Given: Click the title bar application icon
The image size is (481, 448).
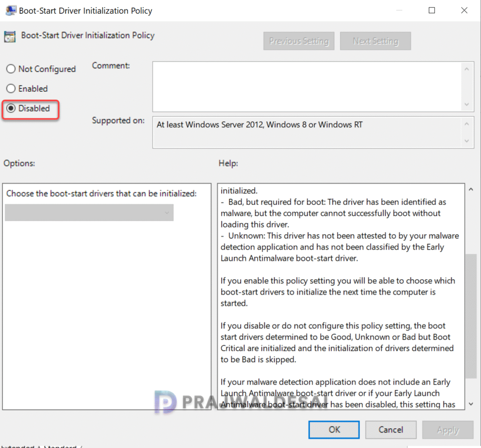Looking at the screenshot, I should coord(11,10).
